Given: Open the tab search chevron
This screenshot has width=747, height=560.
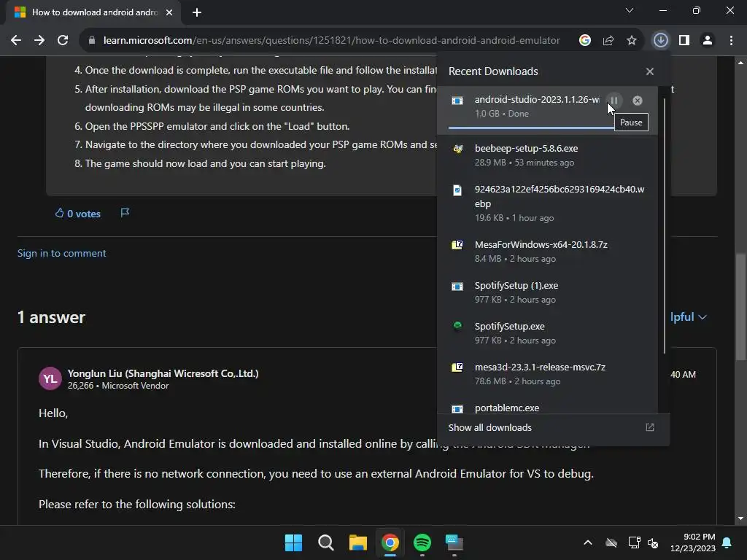Looking at the screenshot, I should [x=630, y=10].
